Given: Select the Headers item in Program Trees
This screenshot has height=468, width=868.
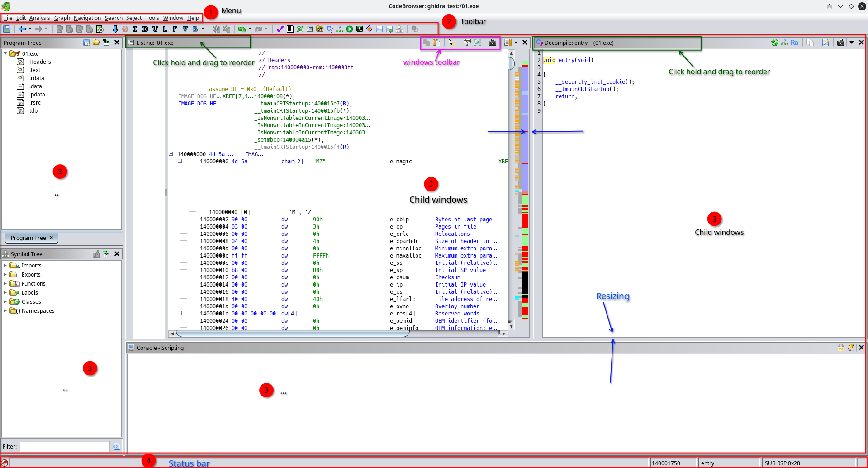Looking at the screenshot, I should tap(40, 62).
